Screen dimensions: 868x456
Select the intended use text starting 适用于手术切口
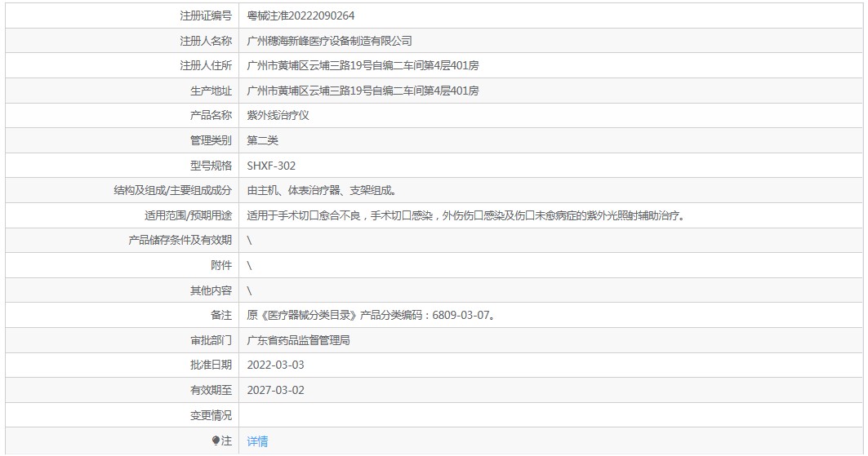point(466,215)
